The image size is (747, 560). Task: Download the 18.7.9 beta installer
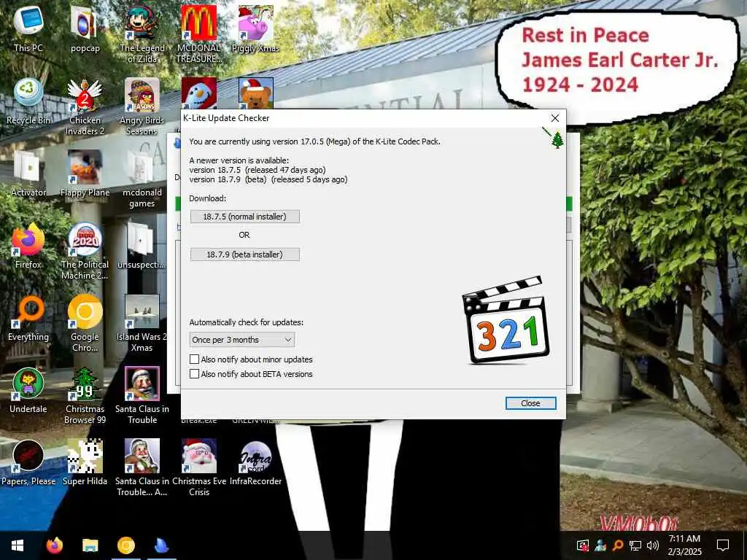pos(245,254)
